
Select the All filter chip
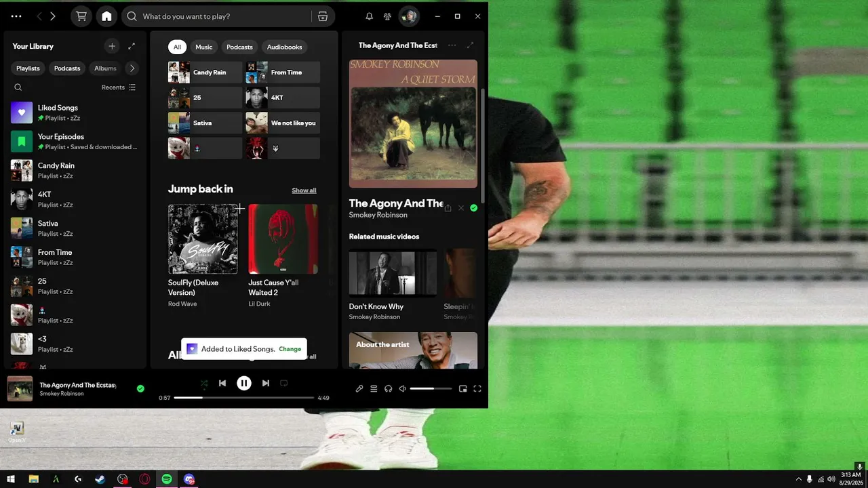(x=177, y=47)
